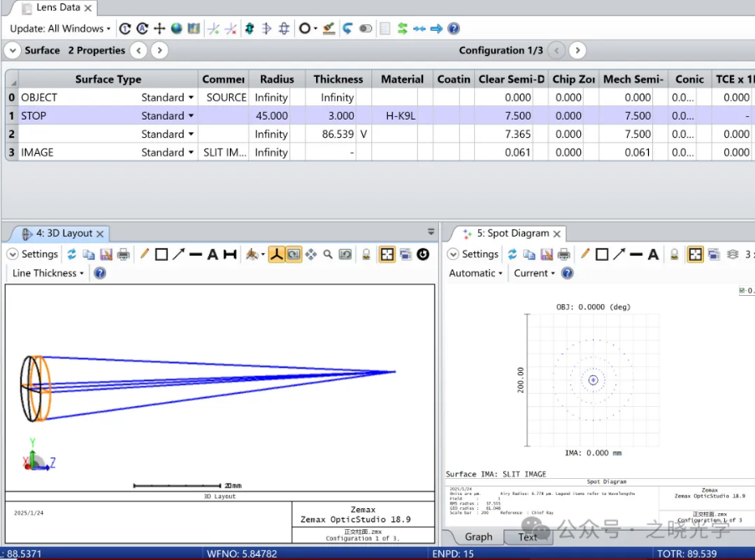Select the text annotation tool in Spot Diagram
755x560 pixels.
tap(653, 254)
